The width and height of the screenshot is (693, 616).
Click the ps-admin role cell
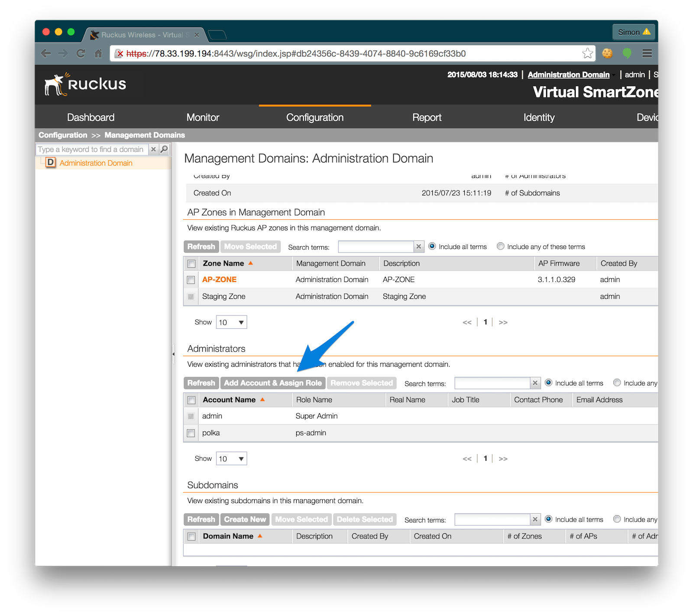pyautogui.click(x=311, y=433)
